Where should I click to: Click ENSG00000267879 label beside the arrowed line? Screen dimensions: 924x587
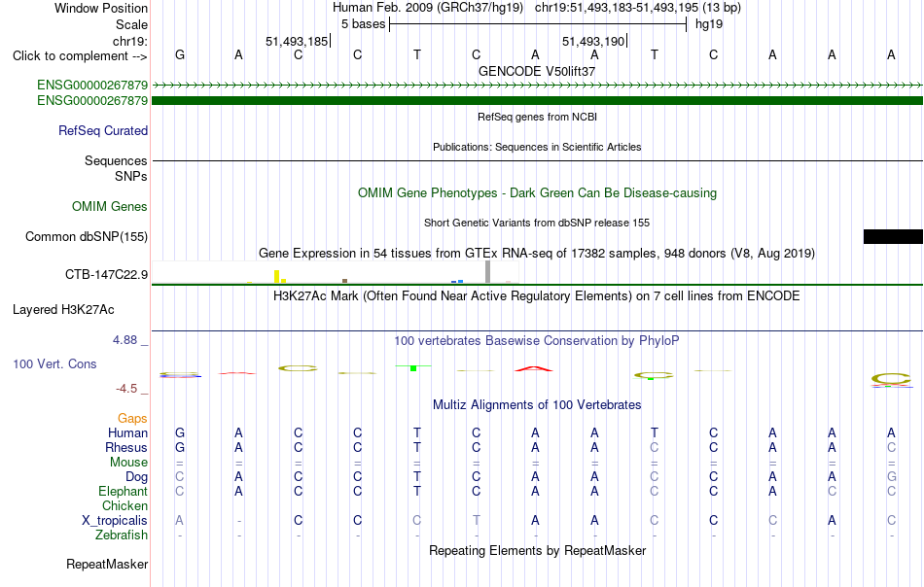[92, 86]
